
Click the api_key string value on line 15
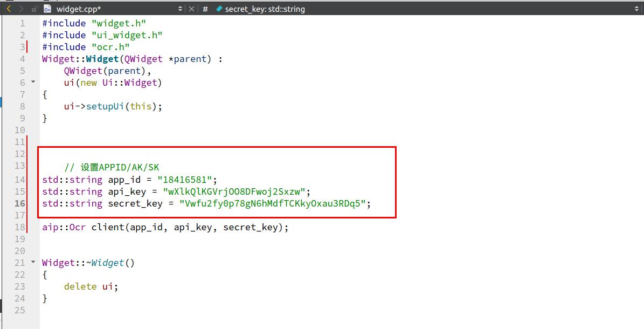[x=234, y=191]
